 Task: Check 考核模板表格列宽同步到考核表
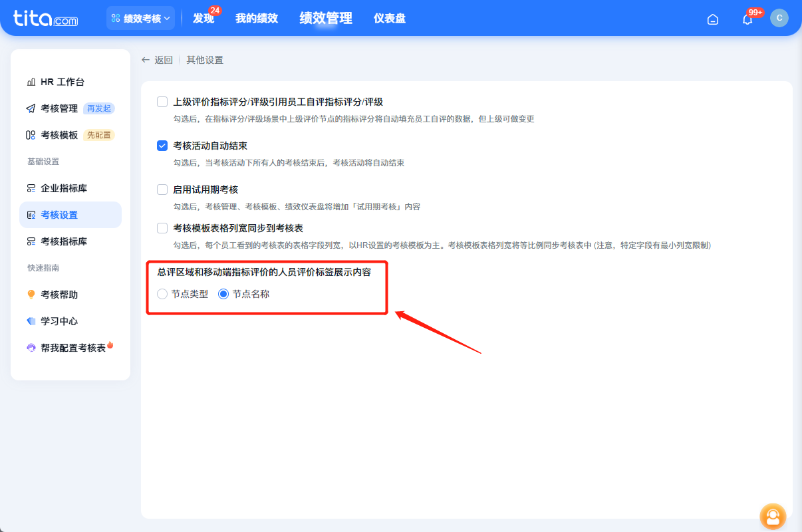(162, 227)
